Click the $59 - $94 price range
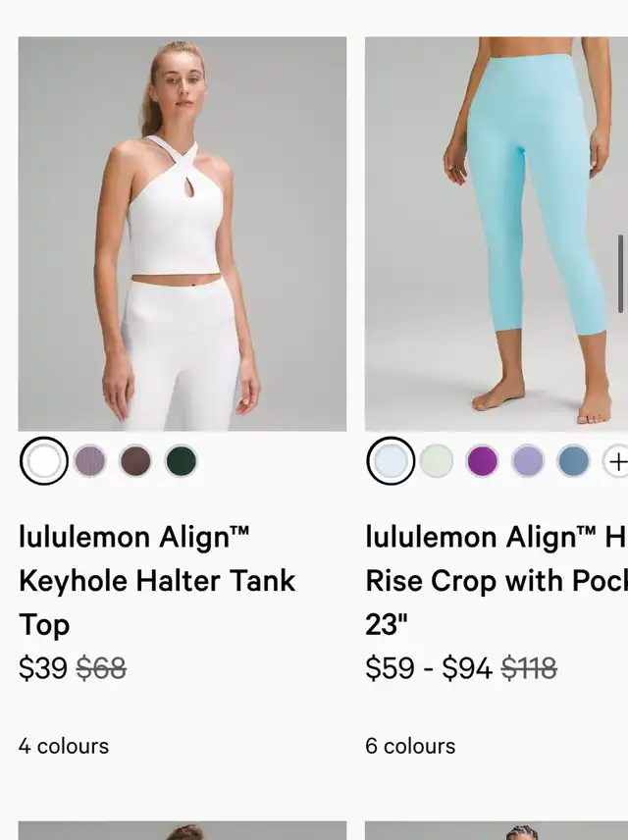This screenshot has width=628, height=840. tap(429, 668)
